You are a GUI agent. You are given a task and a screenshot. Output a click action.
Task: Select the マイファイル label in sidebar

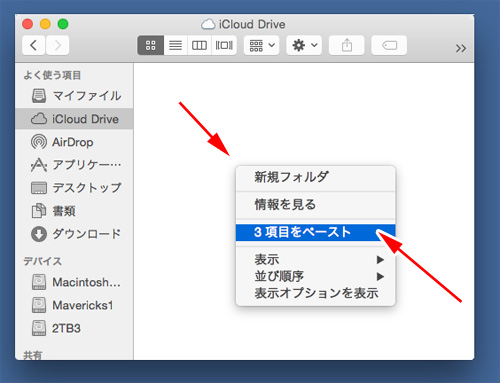click(87, 96)
